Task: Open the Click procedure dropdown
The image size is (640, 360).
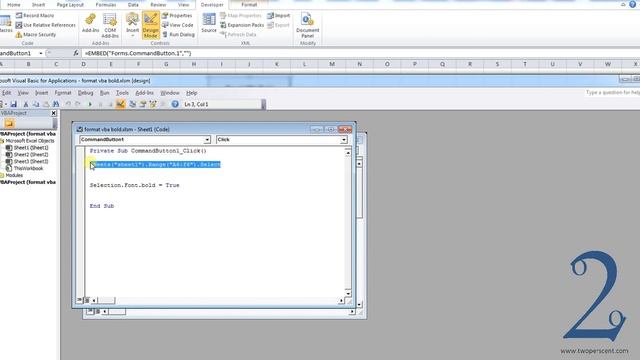Action: 344,140
